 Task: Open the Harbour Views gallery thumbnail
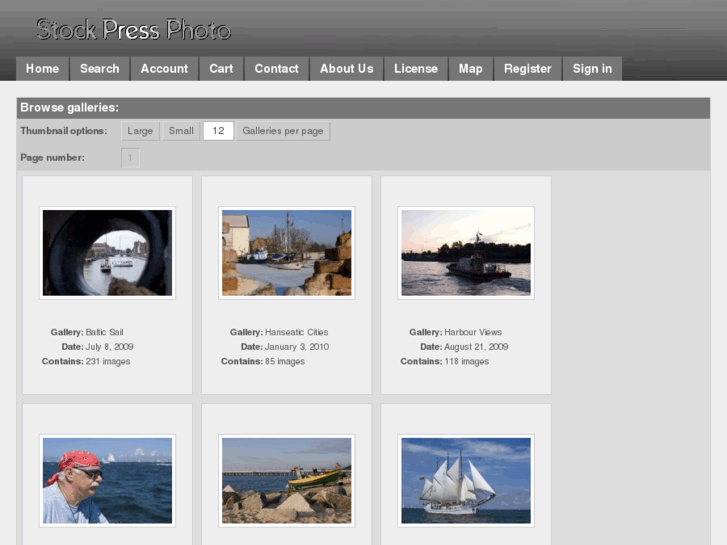click(466, 253)
